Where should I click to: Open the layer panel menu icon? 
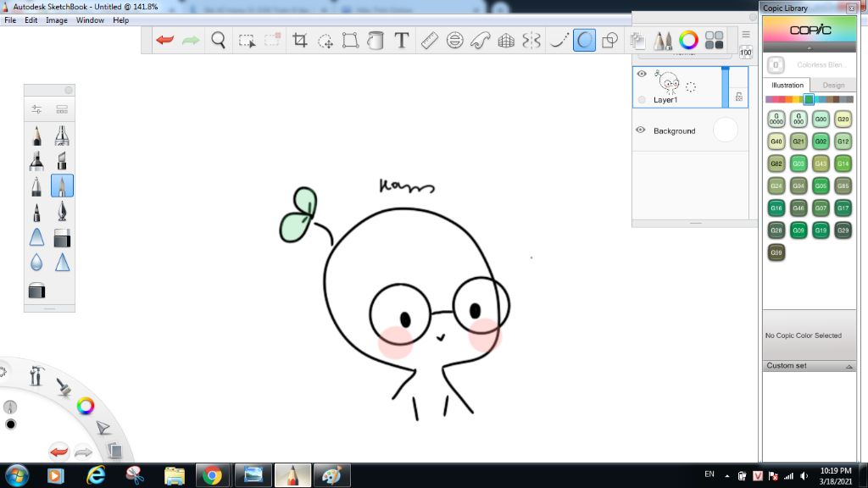pyautogui.click(x=746, y=34)
